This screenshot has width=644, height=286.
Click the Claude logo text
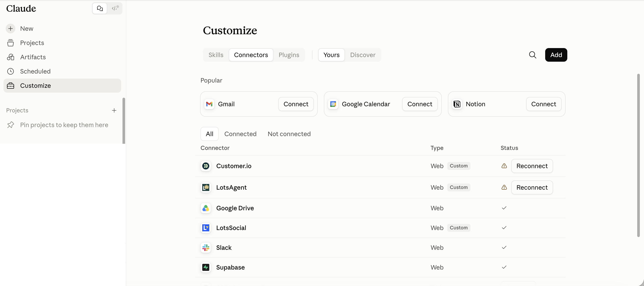pyautogui.click(x=21, y=9)
